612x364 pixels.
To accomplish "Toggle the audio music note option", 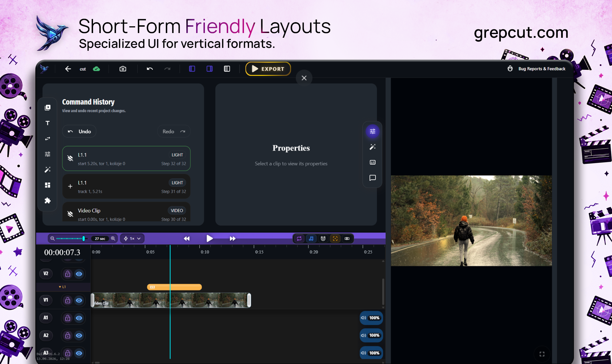I will (x=311, y=239).
